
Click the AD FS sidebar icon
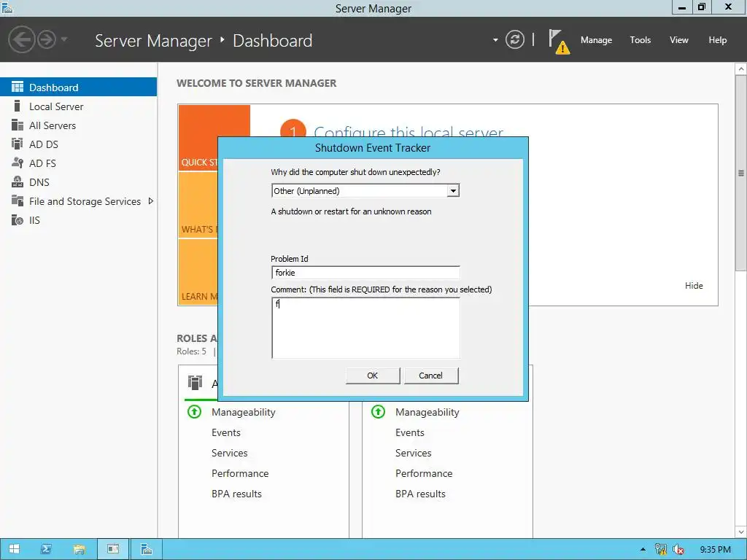(x=18, y=163)
